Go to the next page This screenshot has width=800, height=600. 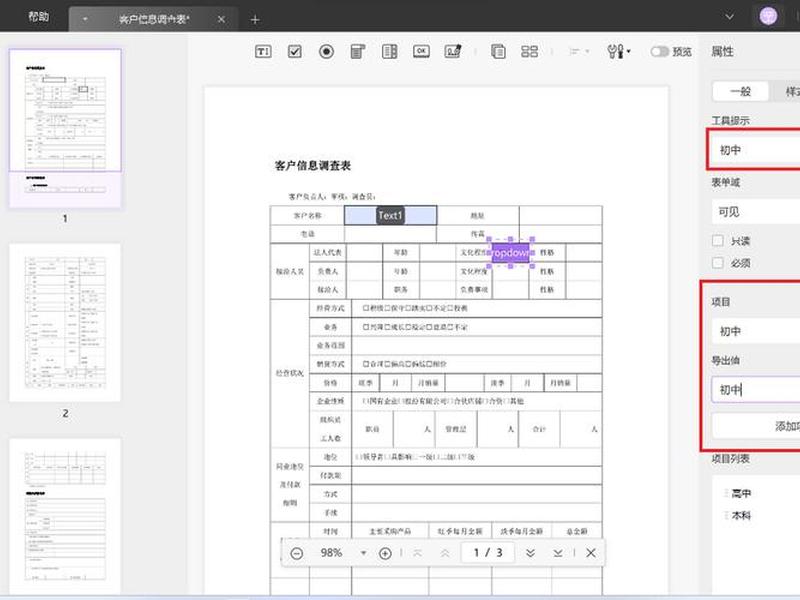(x=530, y=553)
